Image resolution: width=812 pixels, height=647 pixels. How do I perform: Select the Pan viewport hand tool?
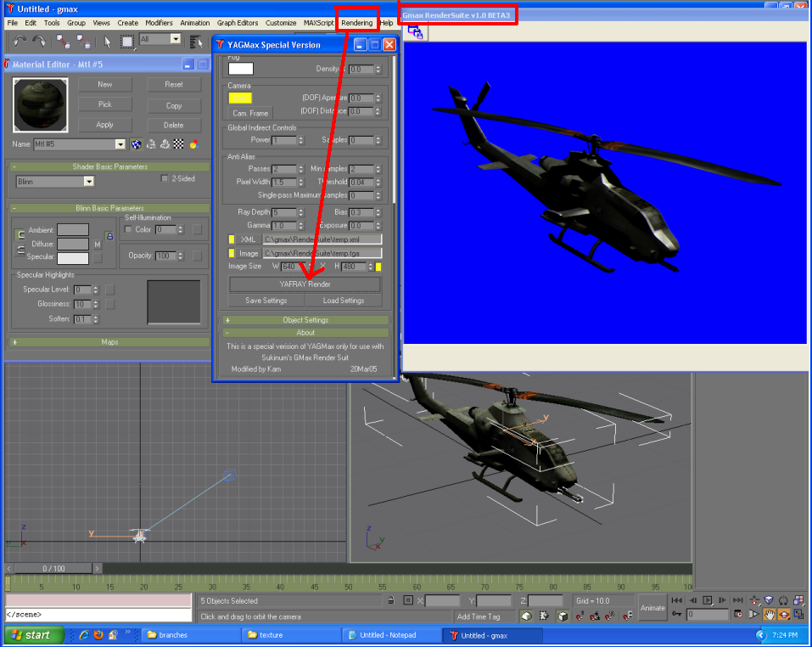pos(770,615)
